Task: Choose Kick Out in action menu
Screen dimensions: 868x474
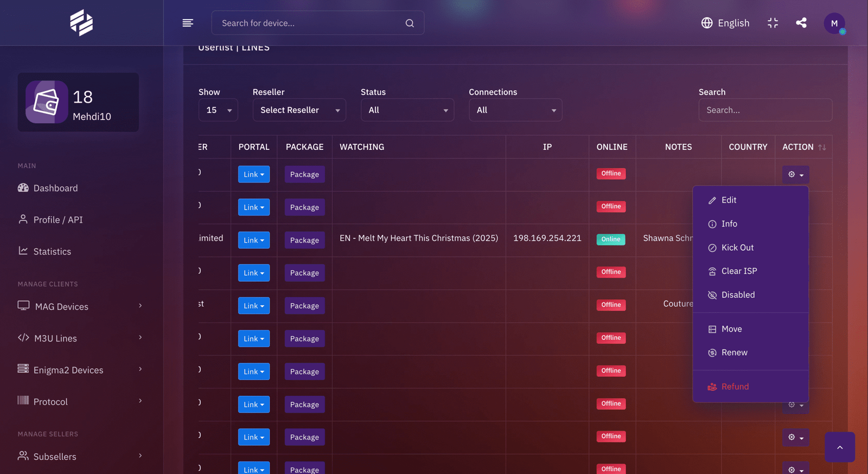Action: 751,248
